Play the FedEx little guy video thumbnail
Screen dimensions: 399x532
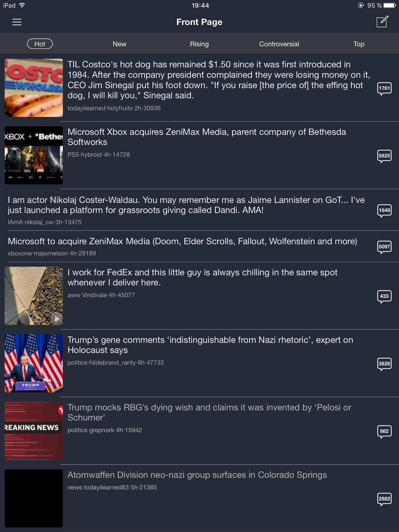(34, 296)
